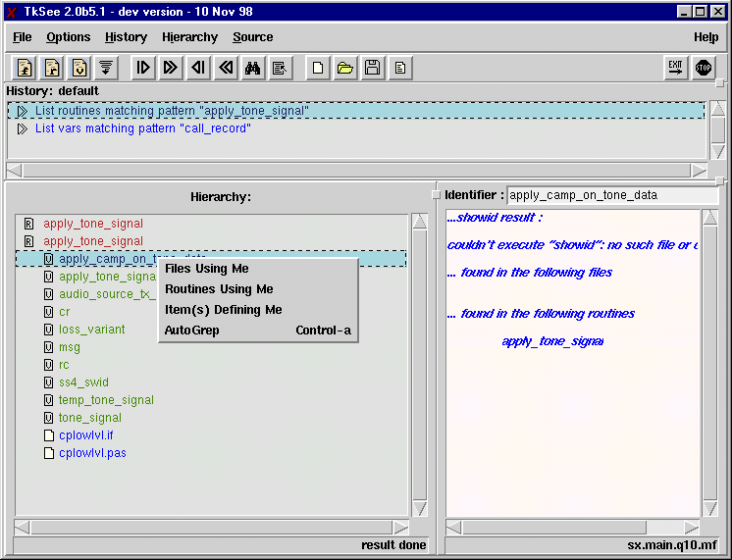Select history item listing call_record vars
Image resolution: width=732 pixels, height=560 pixels.
143,128
